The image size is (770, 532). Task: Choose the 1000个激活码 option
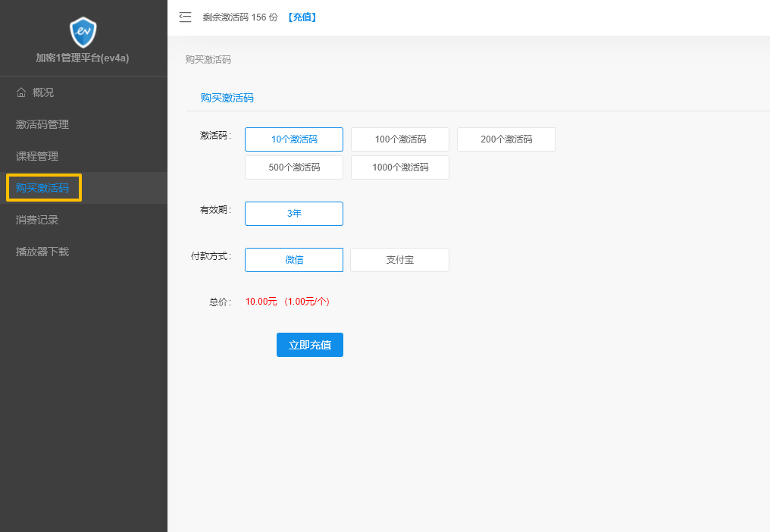coord(400,167)
